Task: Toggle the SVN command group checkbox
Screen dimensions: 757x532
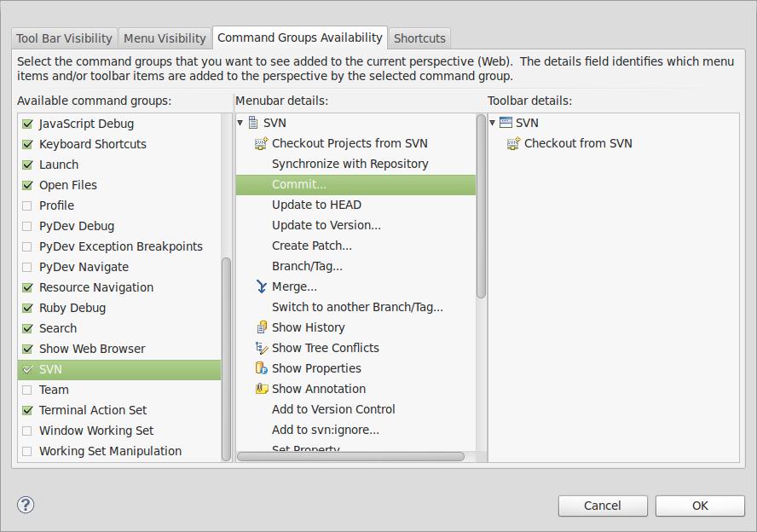Action: pyautogui.click(x=27, y=369)
